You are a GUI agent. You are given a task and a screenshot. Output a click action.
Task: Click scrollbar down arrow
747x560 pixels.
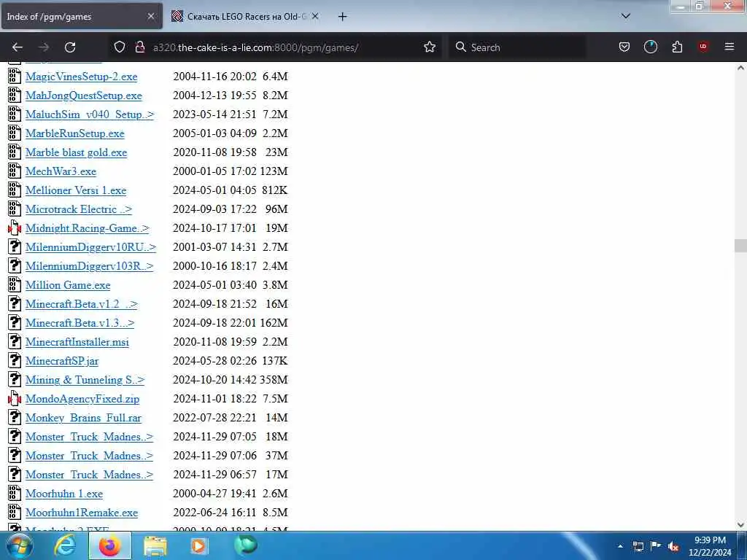click(740, 525)
